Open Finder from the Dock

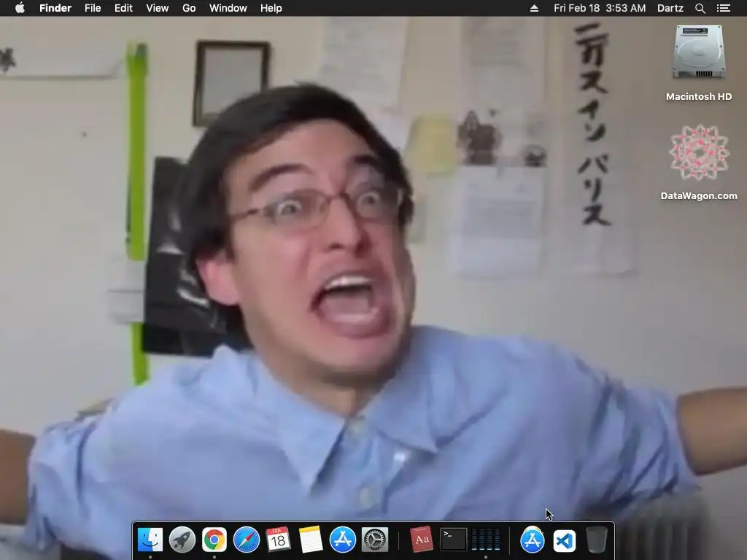150,540
